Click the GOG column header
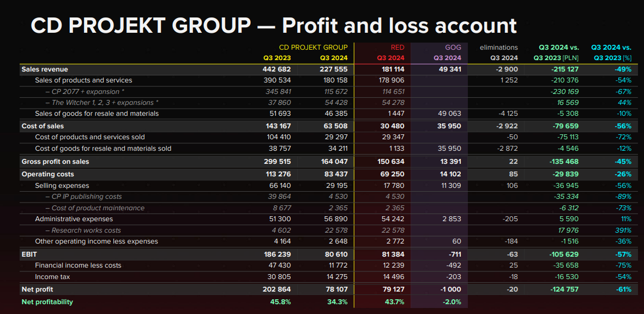The width and height of the screenshot is (644, 314). [x=453, y=48]
